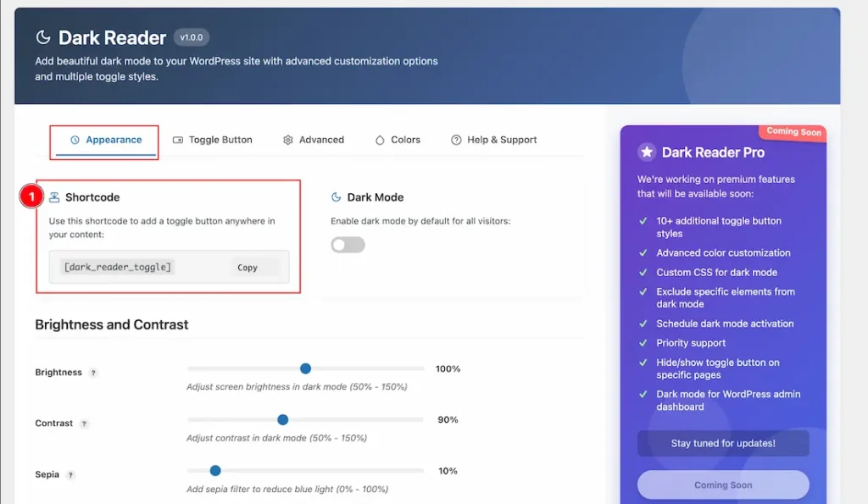868x504 pixels.
Task: Enable dark mode by default toggle
Action: [x=348, y=245]
